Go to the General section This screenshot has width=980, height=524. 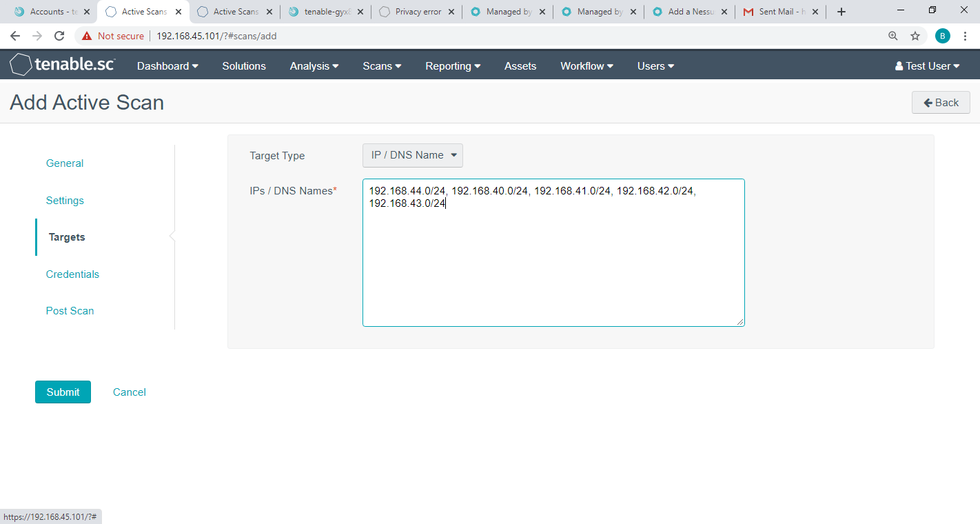click(65, 163)
